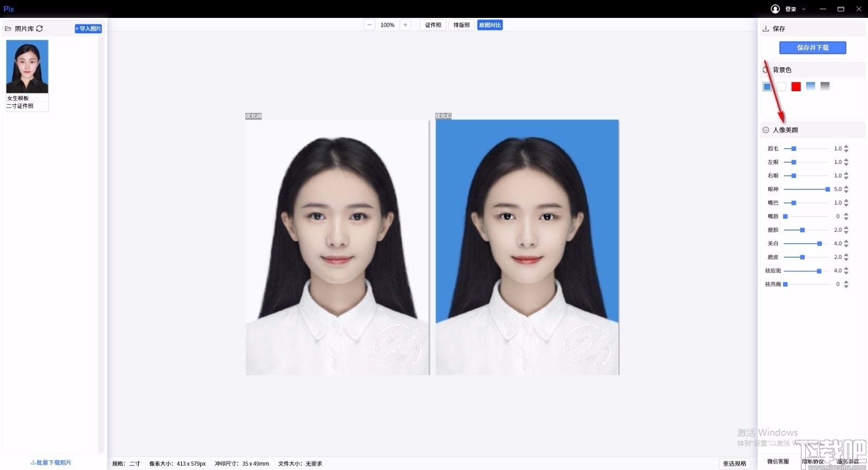The width and height of the screenshot is (868, 470).
Task: Click the 优化前 original photo
Action: coord(337,247)
